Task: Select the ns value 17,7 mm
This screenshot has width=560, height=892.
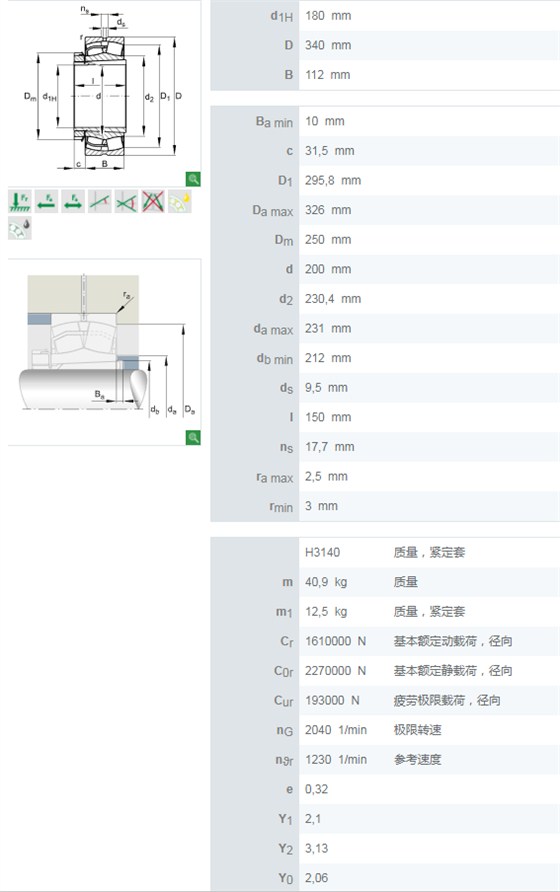Action: (330, 447)
